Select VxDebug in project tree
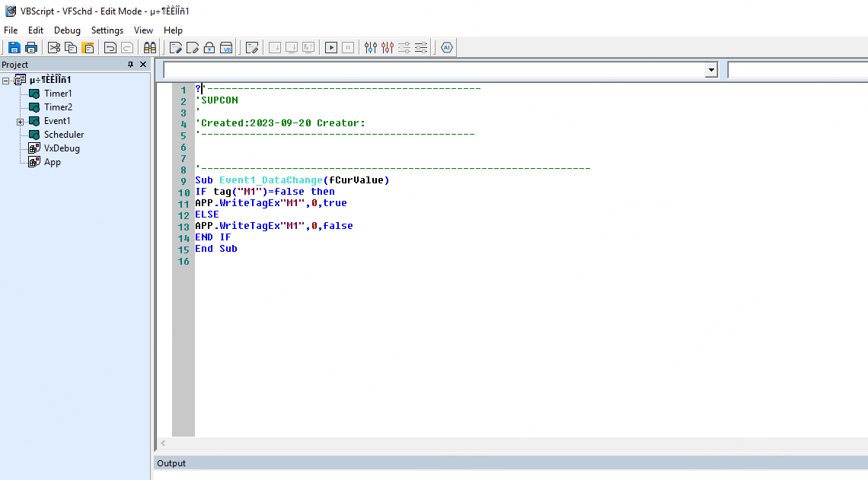This screenshot has width=868, height=480. coord(62,149)
